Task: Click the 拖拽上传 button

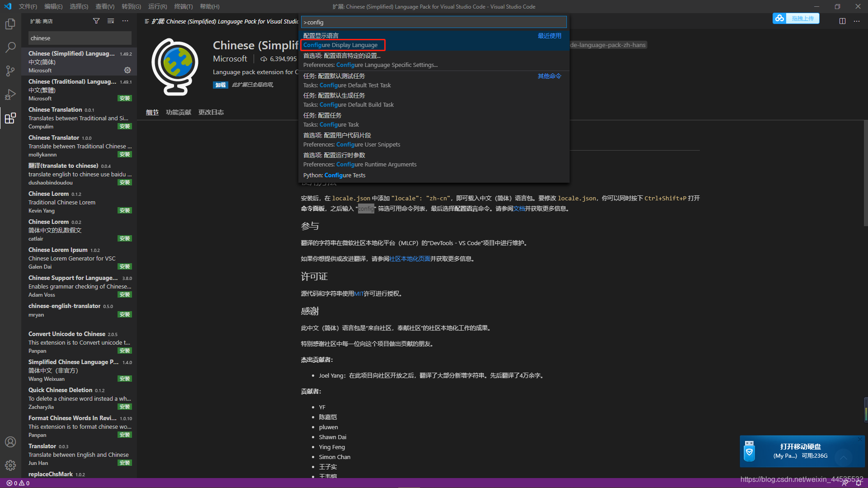Action: tap(802, 18)
